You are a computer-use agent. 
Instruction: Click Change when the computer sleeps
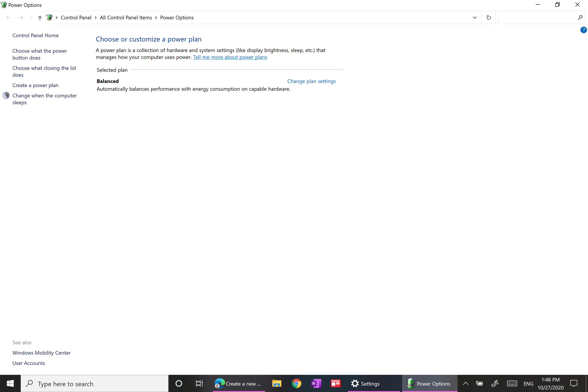[x=45, y=99]
